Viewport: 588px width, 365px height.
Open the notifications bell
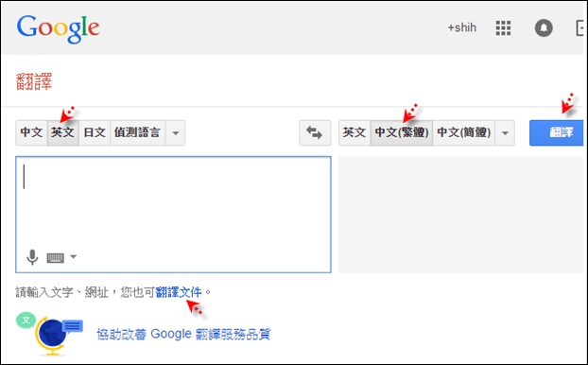544,27
